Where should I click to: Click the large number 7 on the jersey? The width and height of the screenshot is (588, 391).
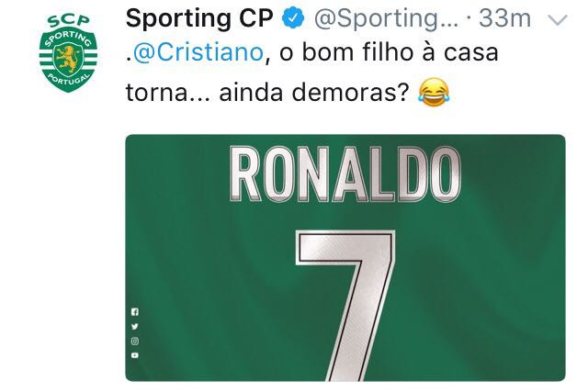coord(345,306)
